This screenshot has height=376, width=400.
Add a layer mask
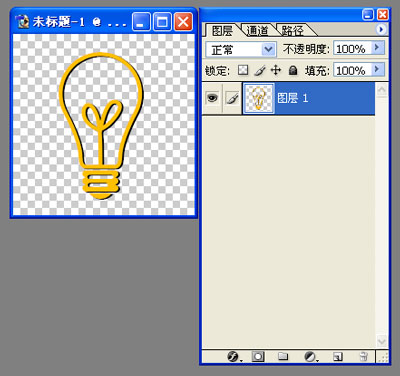pos(258,357)
